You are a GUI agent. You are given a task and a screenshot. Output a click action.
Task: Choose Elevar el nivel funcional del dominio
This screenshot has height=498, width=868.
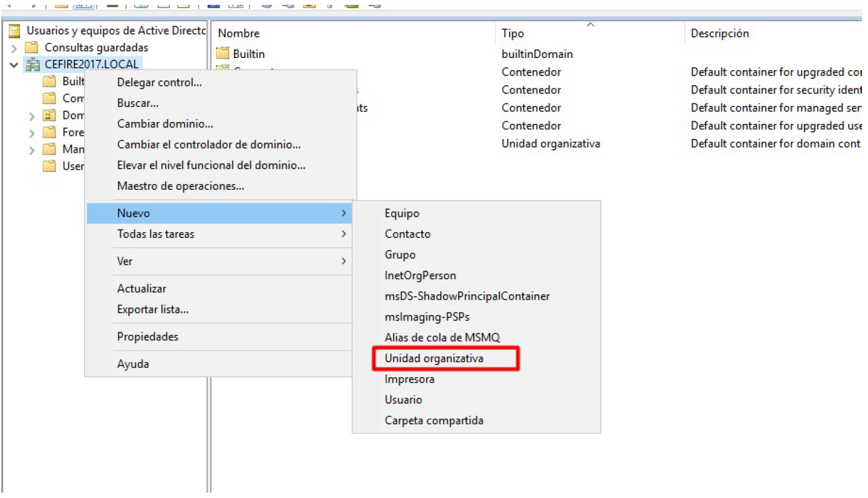211,165
